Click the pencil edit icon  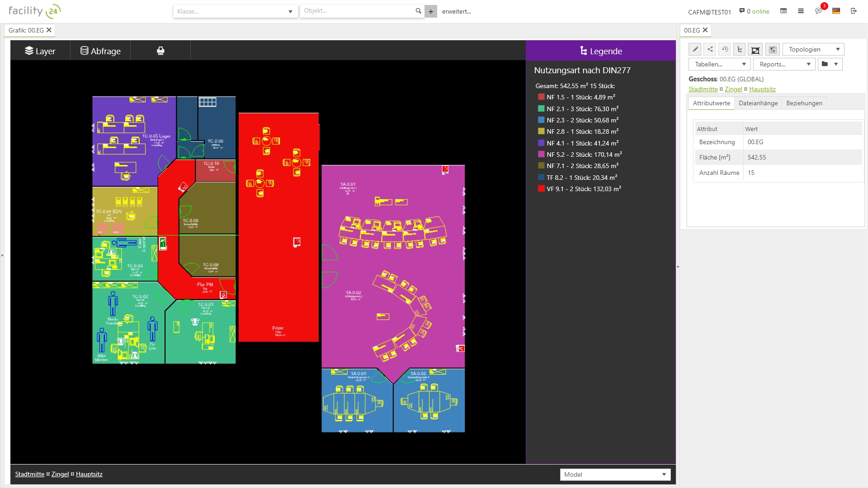(695, 49)
